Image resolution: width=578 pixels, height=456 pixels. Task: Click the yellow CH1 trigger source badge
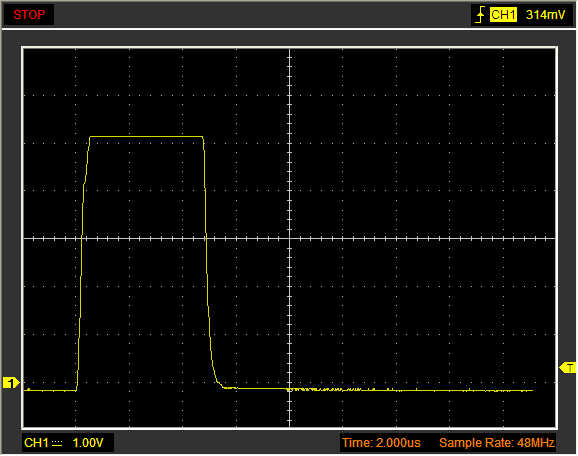click(503, 15)
